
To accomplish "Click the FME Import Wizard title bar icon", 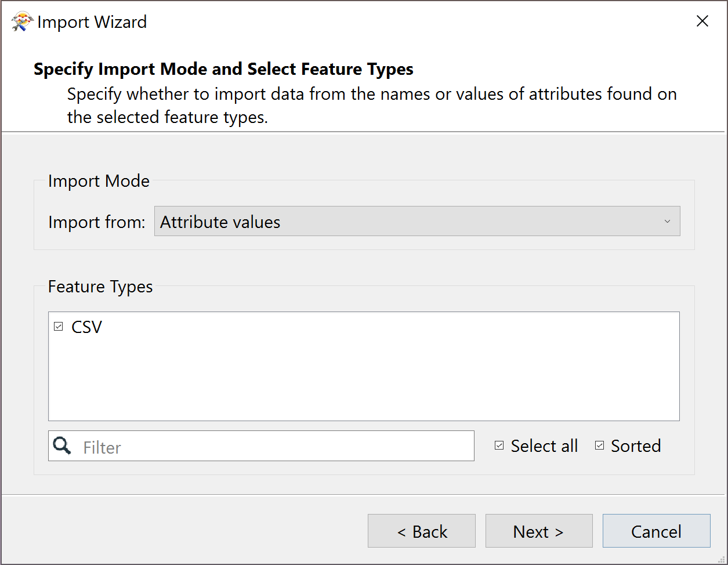I will [20, 22].
